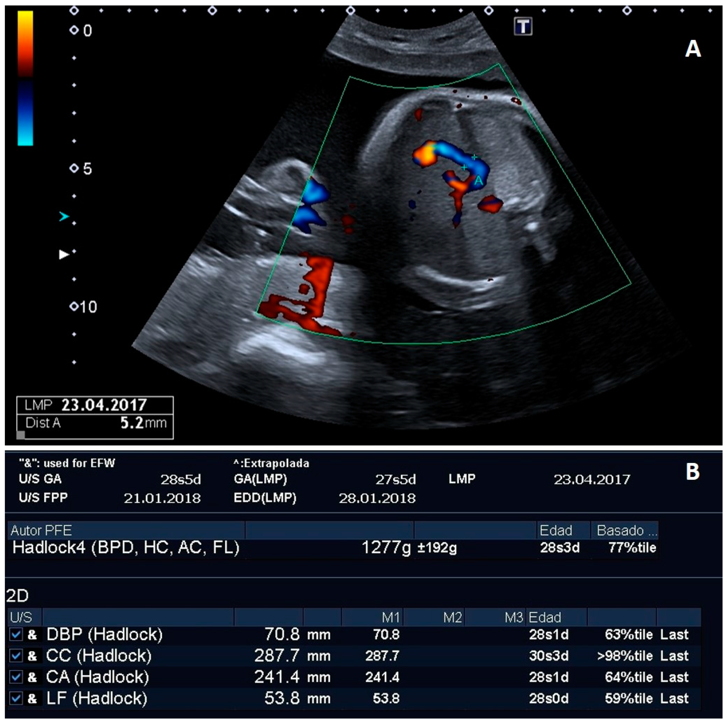Click depth marker 10 on scale
Image resolution: width=728 pixels, height=723 pixels.
pos(84,307)
